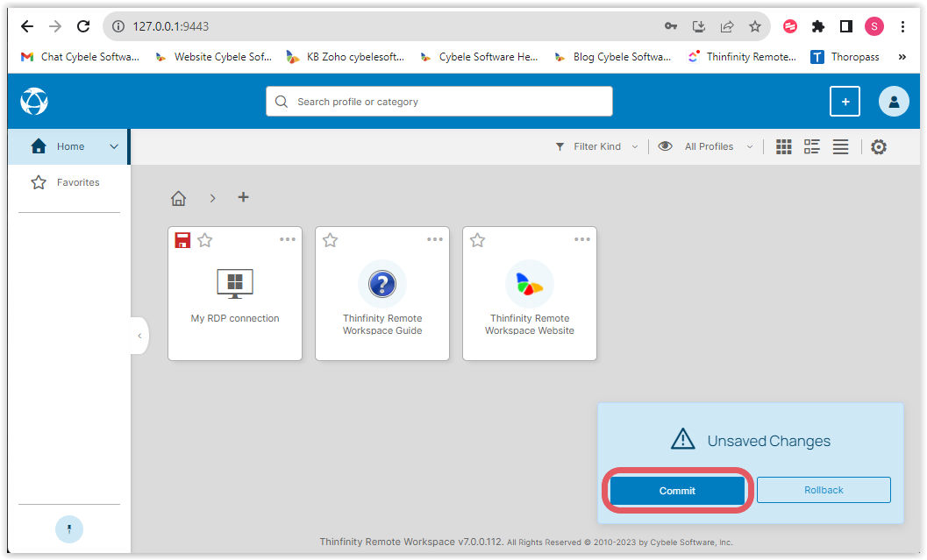Open Blog Cybele Software bookmark
This screenshot has height=560, width=927.
coord(612,57)
